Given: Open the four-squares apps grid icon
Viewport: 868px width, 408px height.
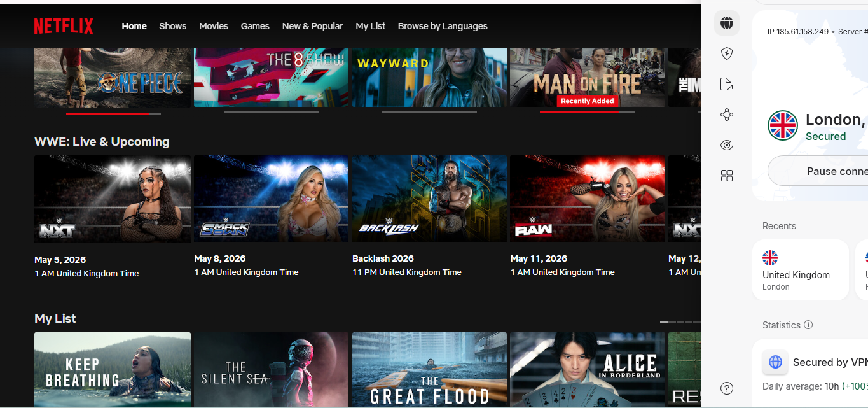Looking at the screenshot, I should (x=727, y=176).
